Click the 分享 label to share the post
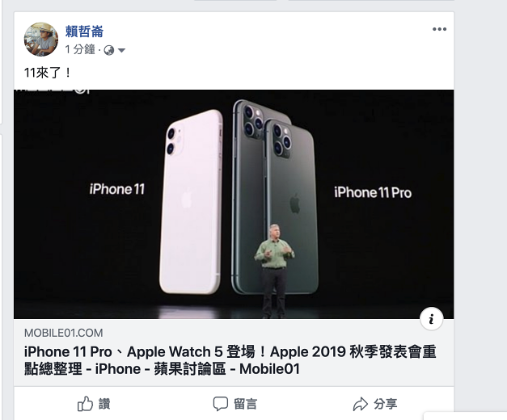The image size is (507, 420). point(385,404)
